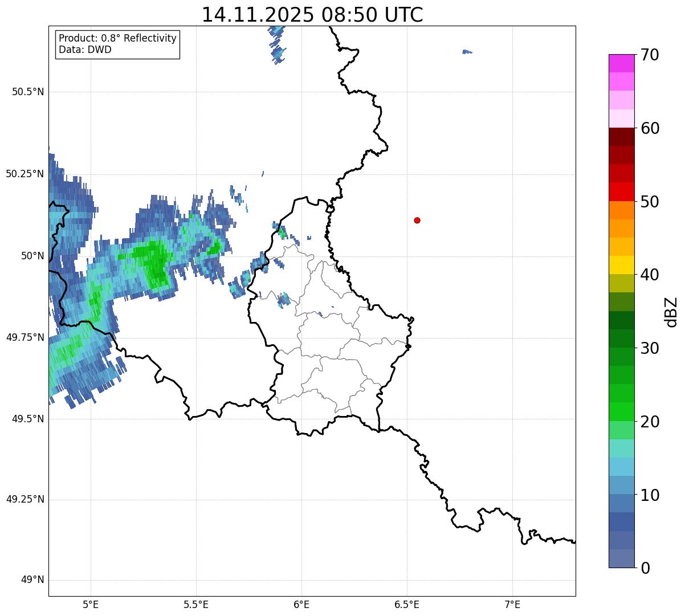Click the "Product: 0.8° Reflectivity" label
The image size is (685, 616).
(x=118, y=38)
